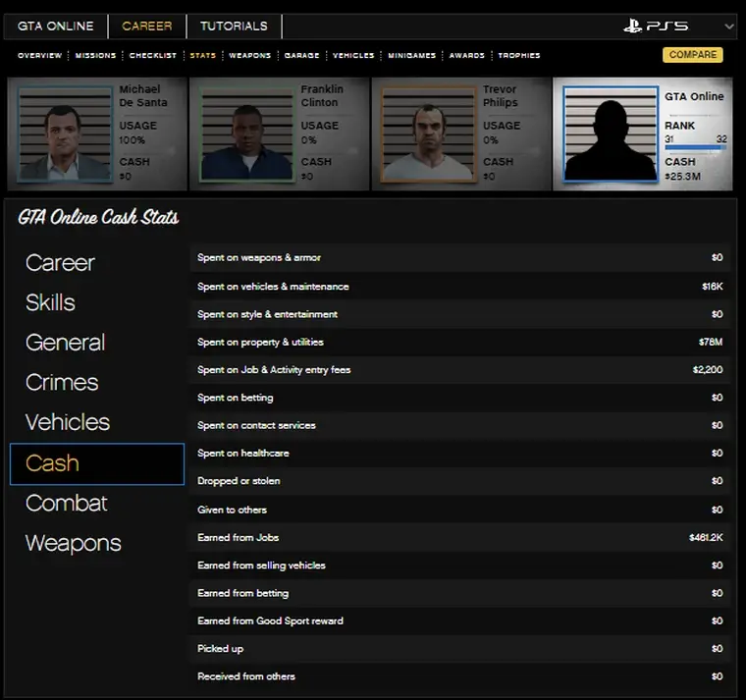Image resolution: width=746 pixels, height=700 pixels.
Task: Open the Checklist sub-menu item
Action: 153,56
